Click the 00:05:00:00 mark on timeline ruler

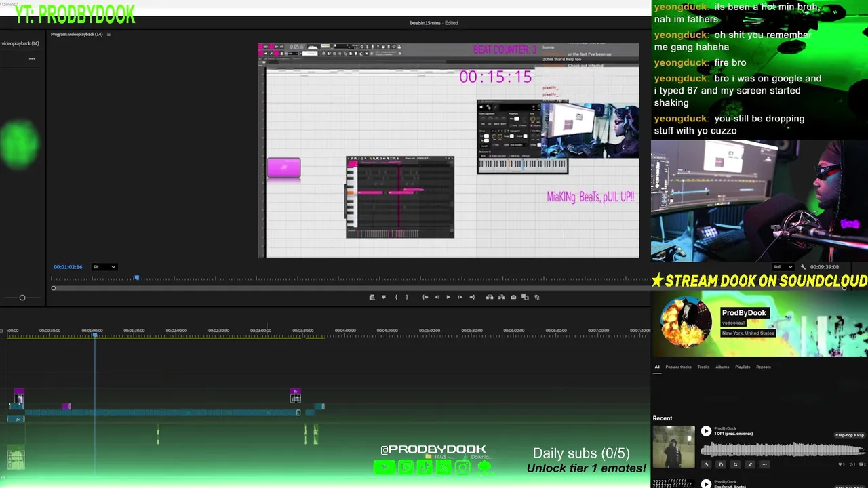pos(429,331)
